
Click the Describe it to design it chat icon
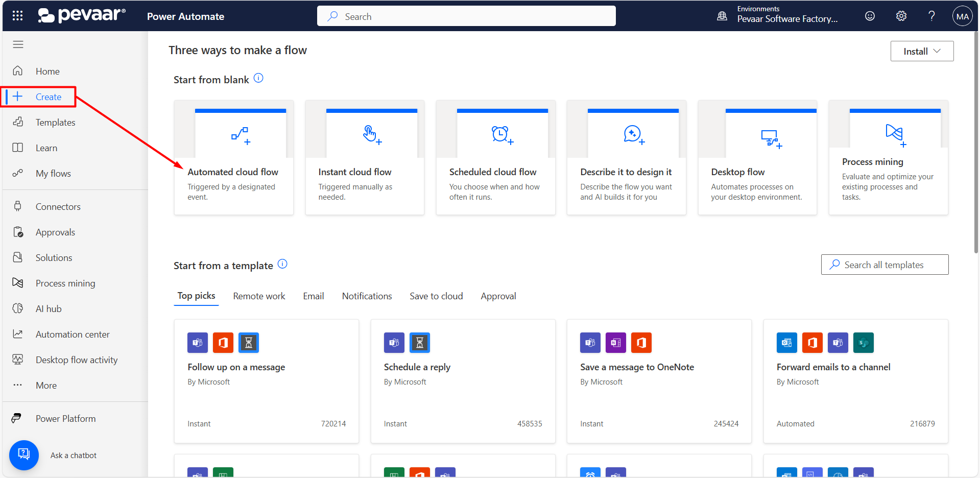click(634, 135)
